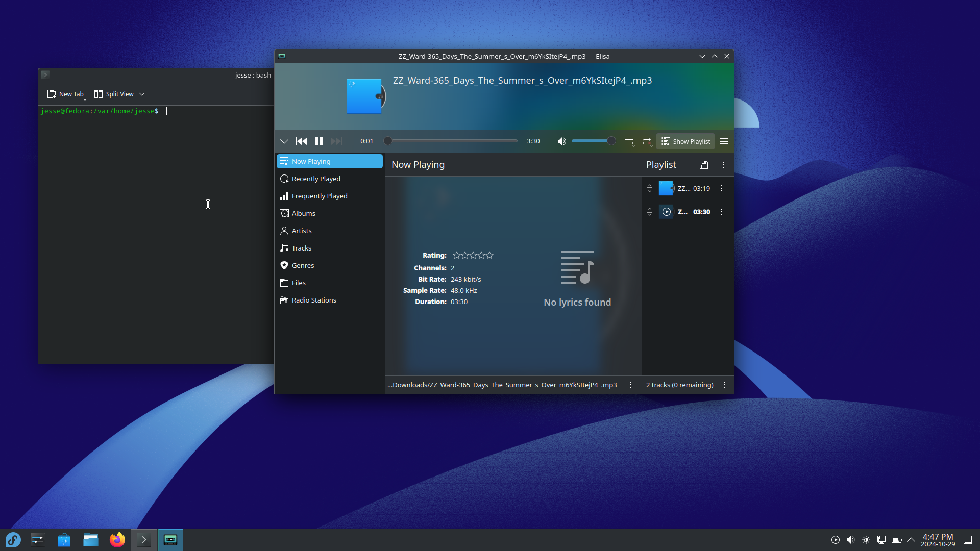Grab the reorder handle of 03:19 track

click(650, 188)
